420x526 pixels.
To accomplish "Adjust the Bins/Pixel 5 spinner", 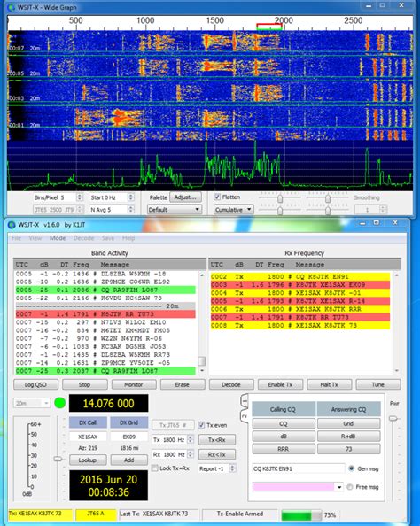I will coord(79,197).
